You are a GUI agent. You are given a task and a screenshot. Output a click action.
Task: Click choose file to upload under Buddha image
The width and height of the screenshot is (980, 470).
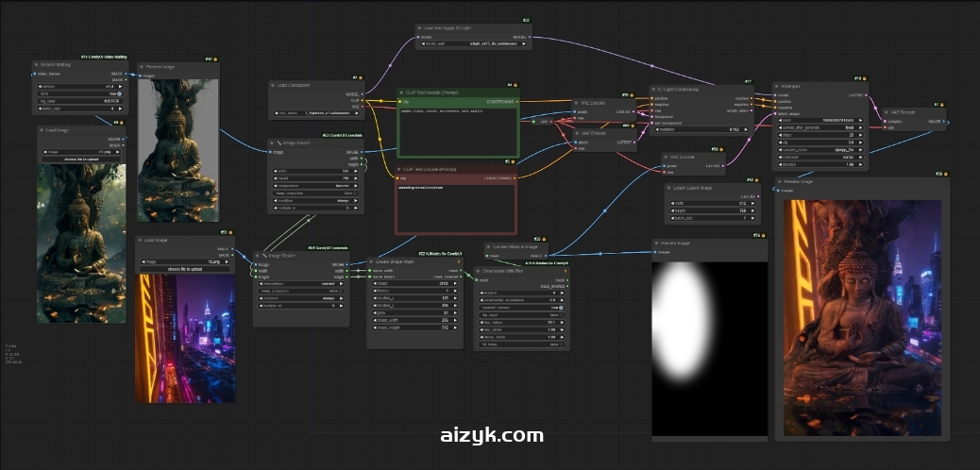pos(80,159)
